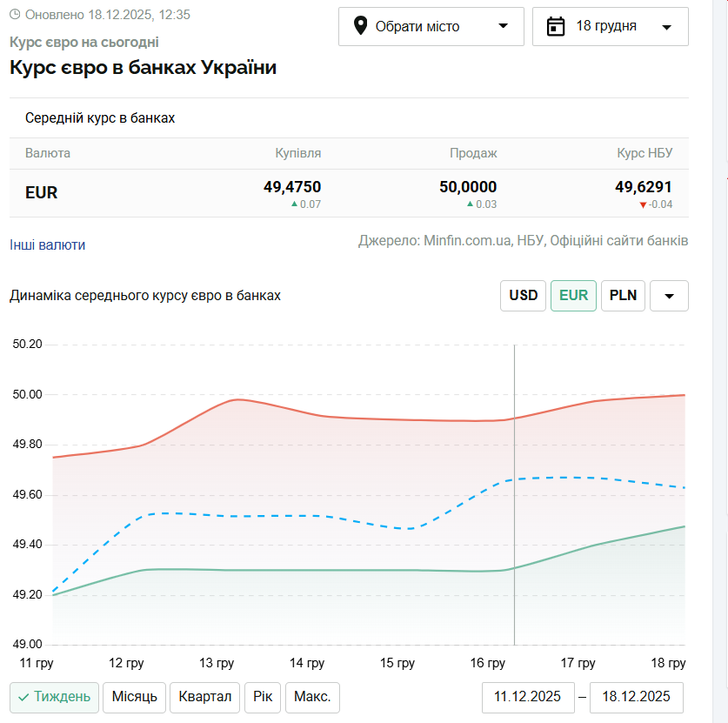Screen dimensions: 728x723
Task: Click the red down arrow under Курс НБУ
Action: 643,204
